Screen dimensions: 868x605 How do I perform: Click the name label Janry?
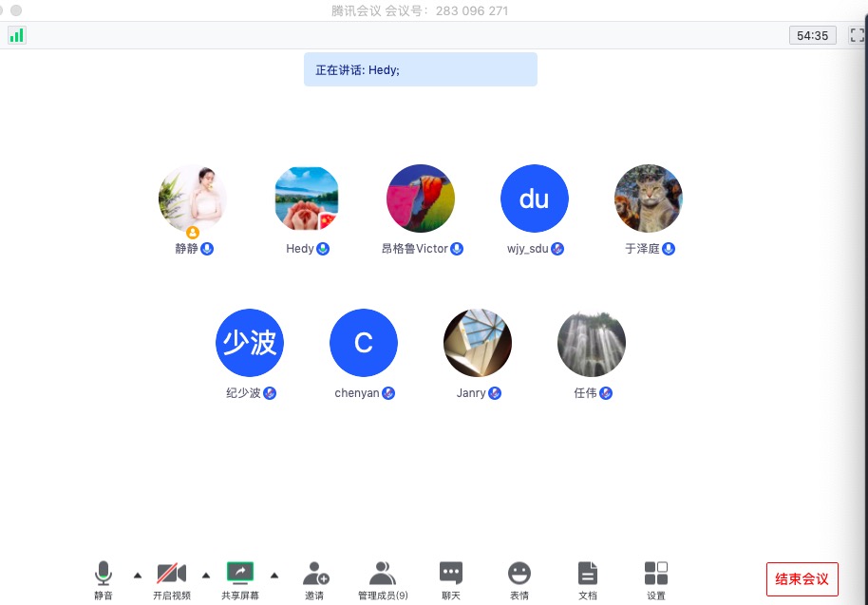[x=471, y=393]
